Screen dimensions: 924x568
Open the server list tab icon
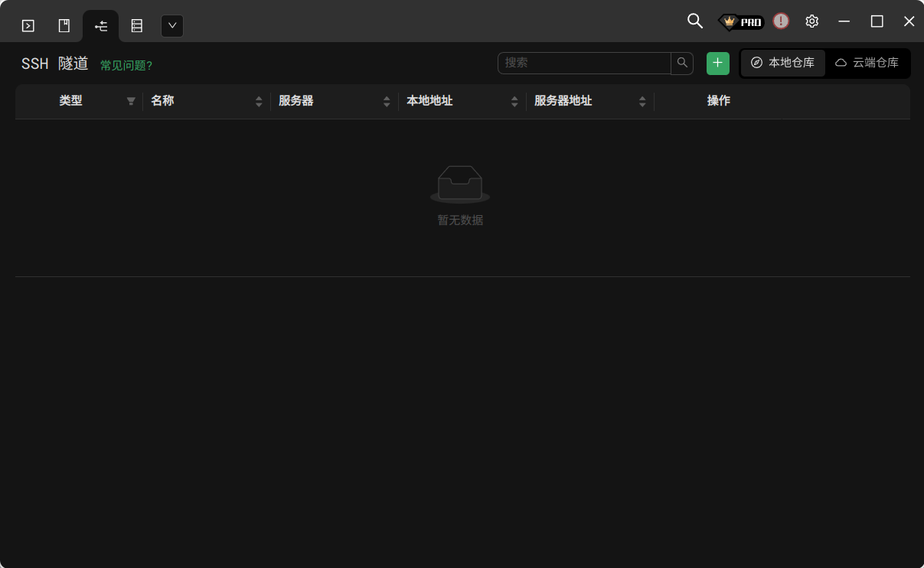(137, 26)
